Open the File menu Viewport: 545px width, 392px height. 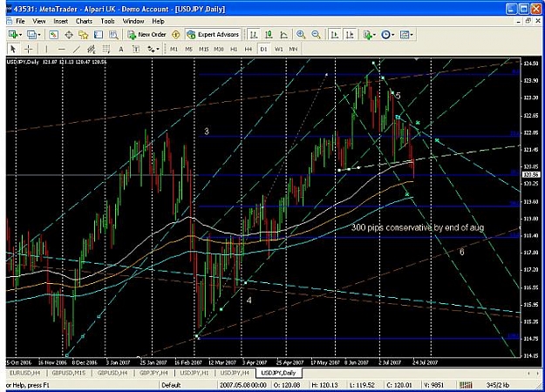[x=21, y=21]
